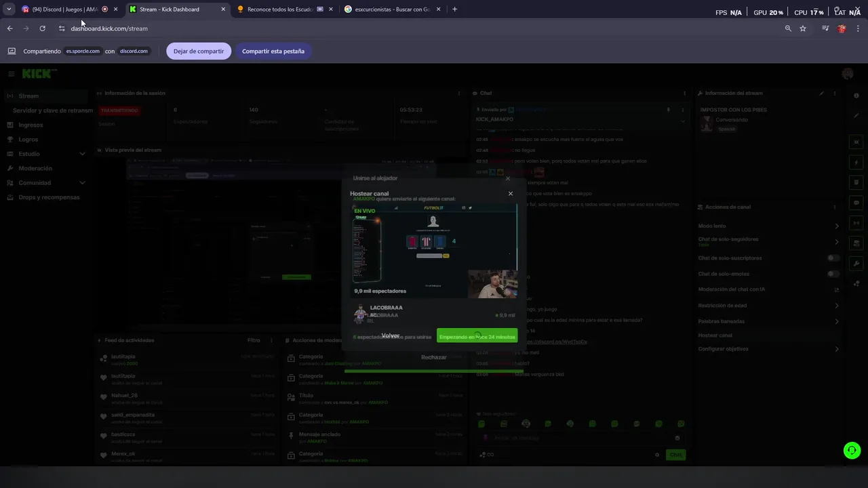Viewport: 868px width, 488px height.
Task: Click the info icon atop right rail
Action: point(856,96)
